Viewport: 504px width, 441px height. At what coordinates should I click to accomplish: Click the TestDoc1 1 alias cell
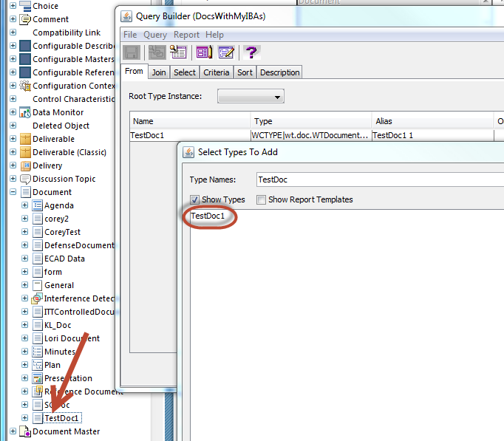(432, 135)
